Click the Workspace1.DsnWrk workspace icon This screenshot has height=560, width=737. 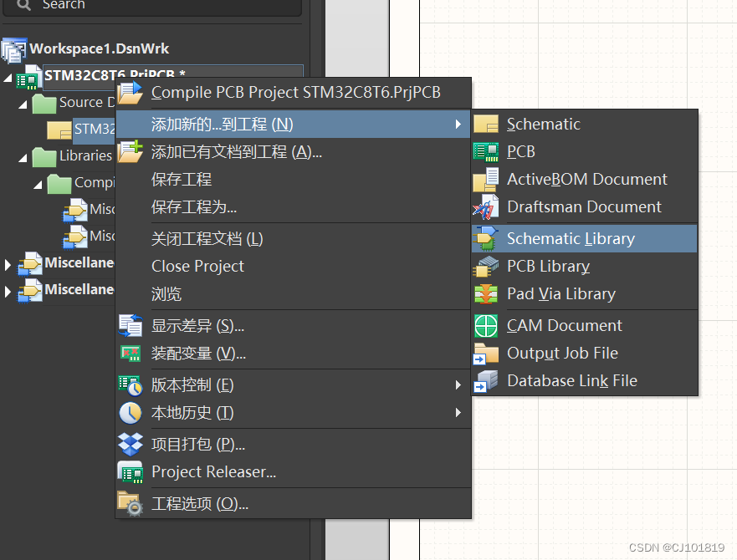point(14,50)
